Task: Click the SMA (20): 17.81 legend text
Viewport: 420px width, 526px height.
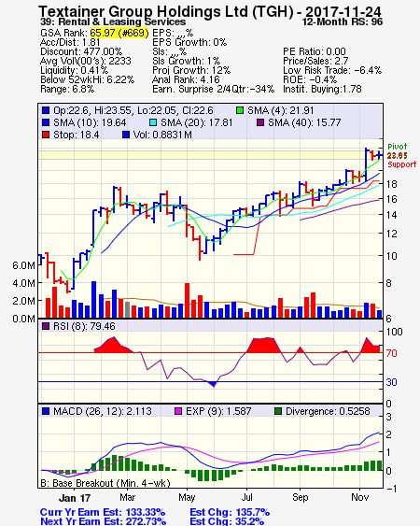Action: pos(196,122)
